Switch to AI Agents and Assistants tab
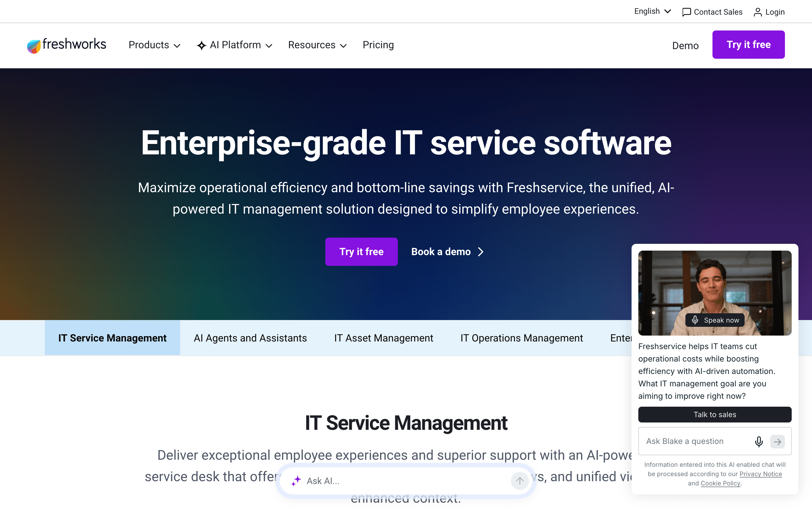 point(250,338)
